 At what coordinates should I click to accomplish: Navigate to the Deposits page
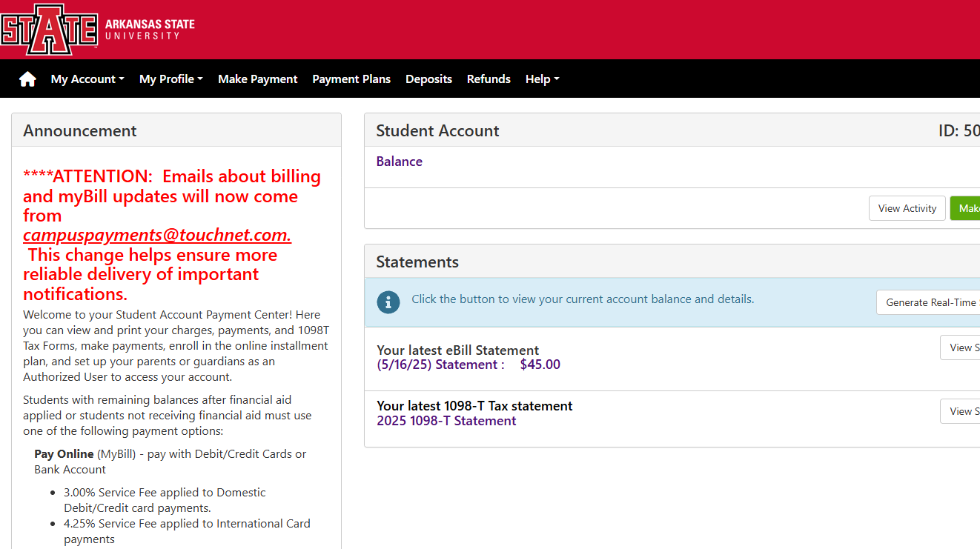pos(428,79)
